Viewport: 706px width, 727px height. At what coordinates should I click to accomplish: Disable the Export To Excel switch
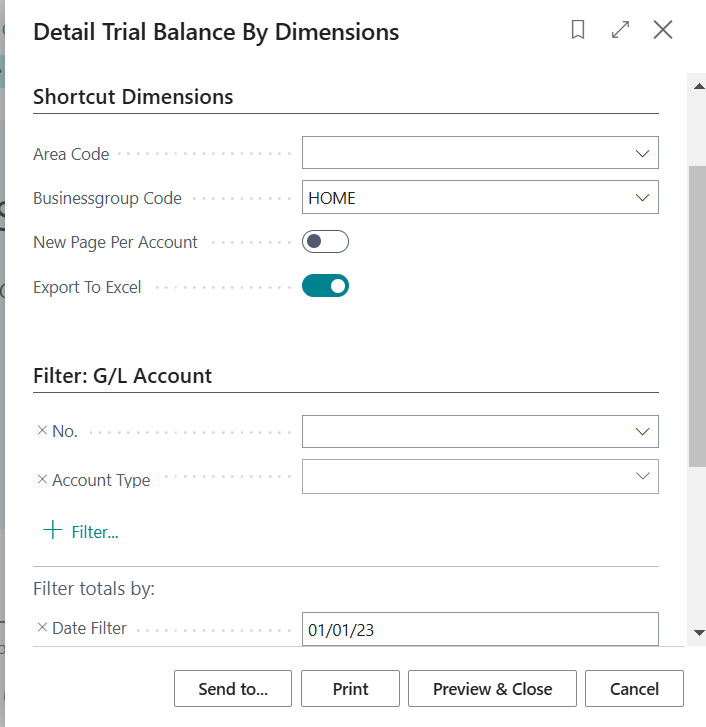(325, 286)
